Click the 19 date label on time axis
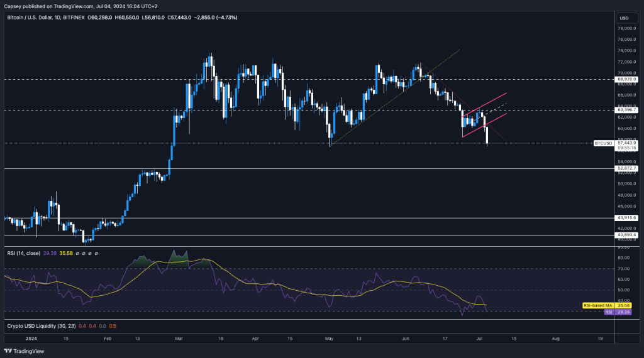 coord(600,339)
